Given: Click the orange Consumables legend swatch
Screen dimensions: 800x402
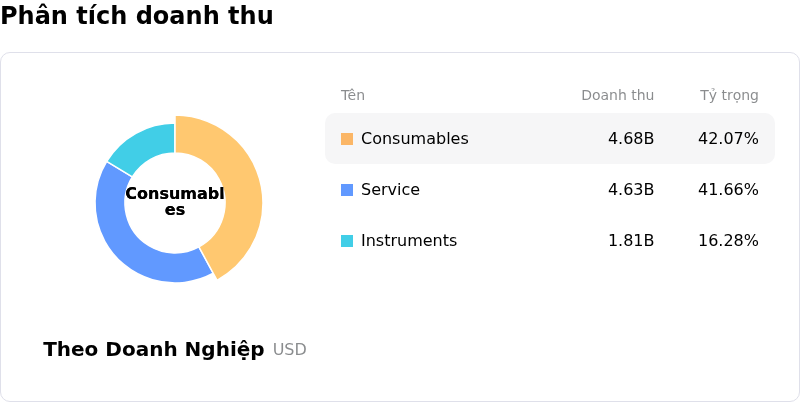Looking at the screenshot, I should [347, 139].
